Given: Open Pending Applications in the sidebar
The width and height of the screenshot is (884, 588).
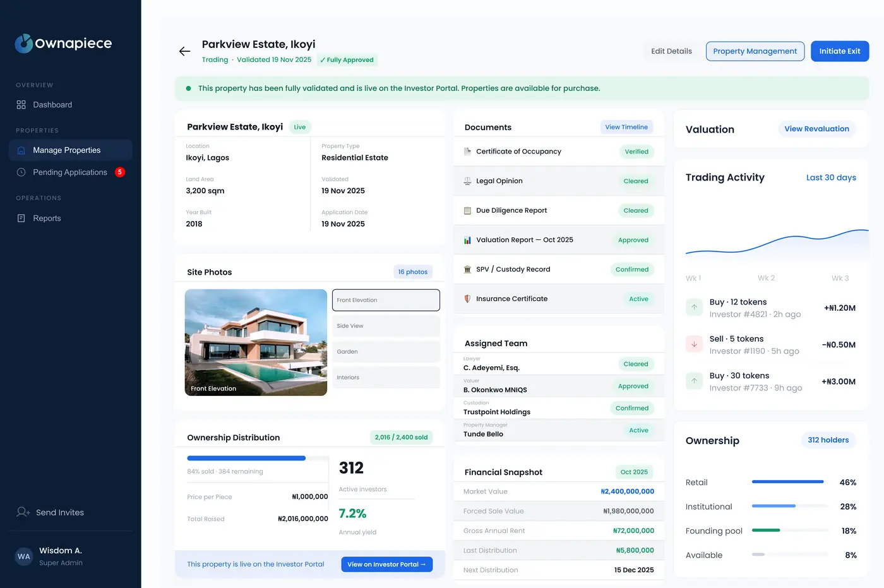Looking at the screenshot, I should click(71, 172).
